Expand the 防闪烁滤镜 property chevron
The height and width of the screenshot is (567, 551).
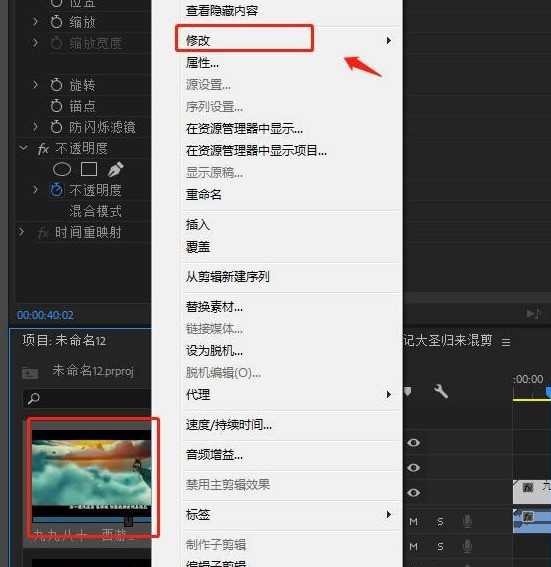(35, 127)
